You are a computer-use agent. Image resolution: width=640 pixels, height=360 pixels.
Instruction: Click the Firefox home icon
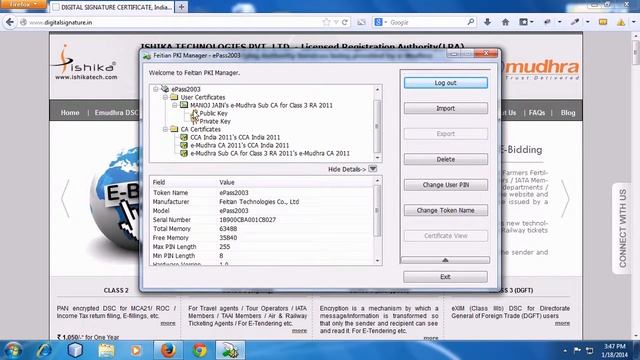pyautogui.click(x=505, y=22)
